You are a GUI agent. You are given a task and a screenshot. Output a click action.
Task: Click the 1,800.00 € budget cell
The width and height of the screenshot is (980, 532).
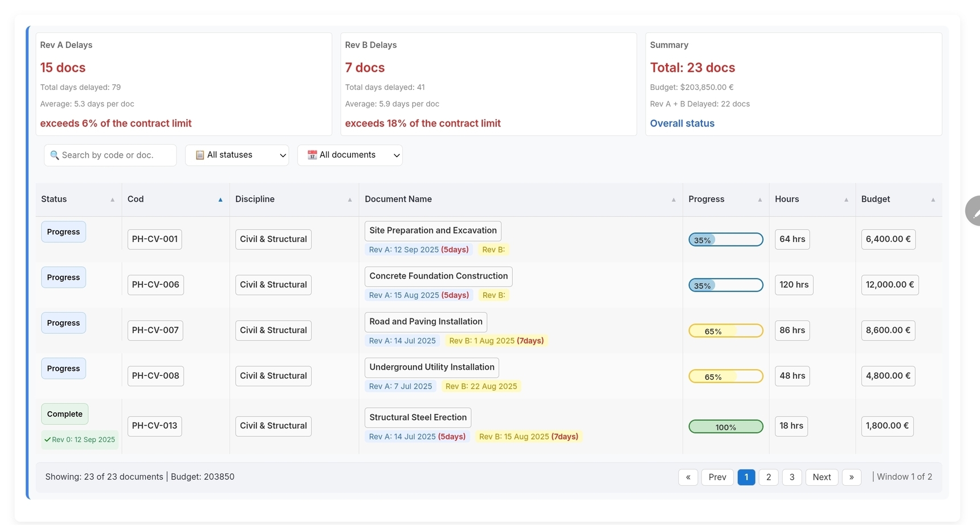click(888, 426)
